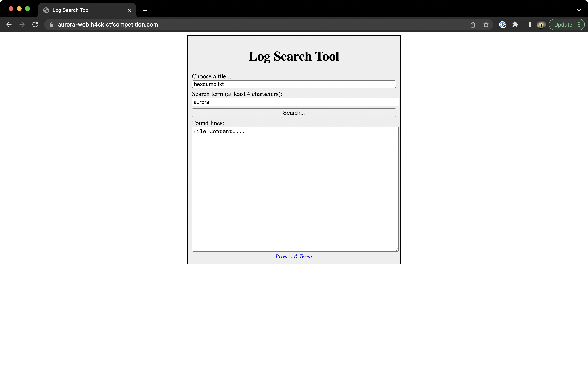Image resolution: width=588 pixels, height=367 pixels.
Task: Click the share icon in the toolbar
Action: click(x=473, y=24)
